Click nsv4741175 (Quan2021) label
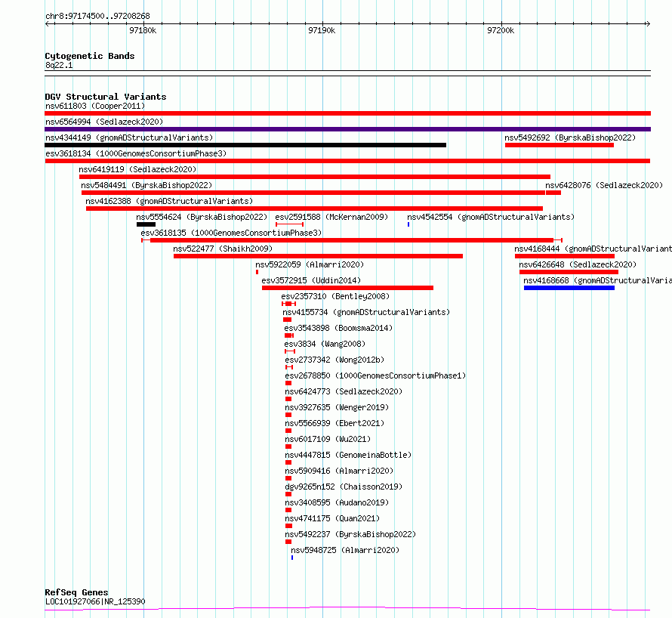This screenshot has height=618, width=672. (332, 518)
